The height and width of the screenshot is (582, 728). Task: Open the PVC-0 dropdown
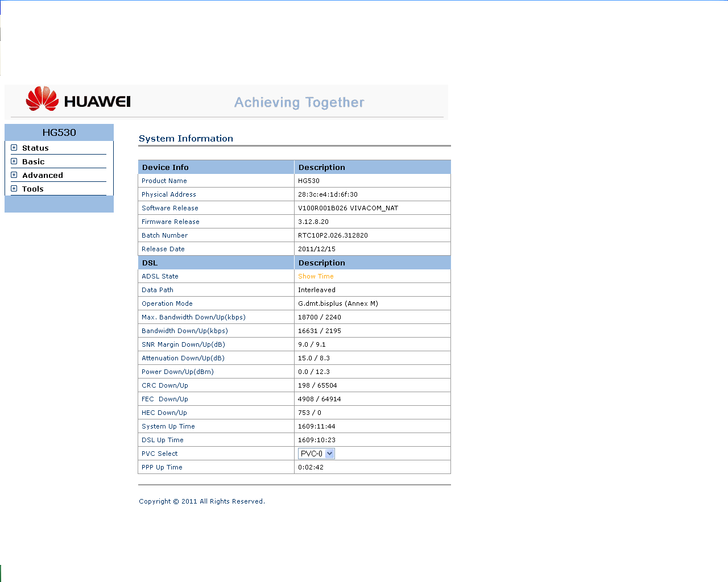(x=316, y=454)
